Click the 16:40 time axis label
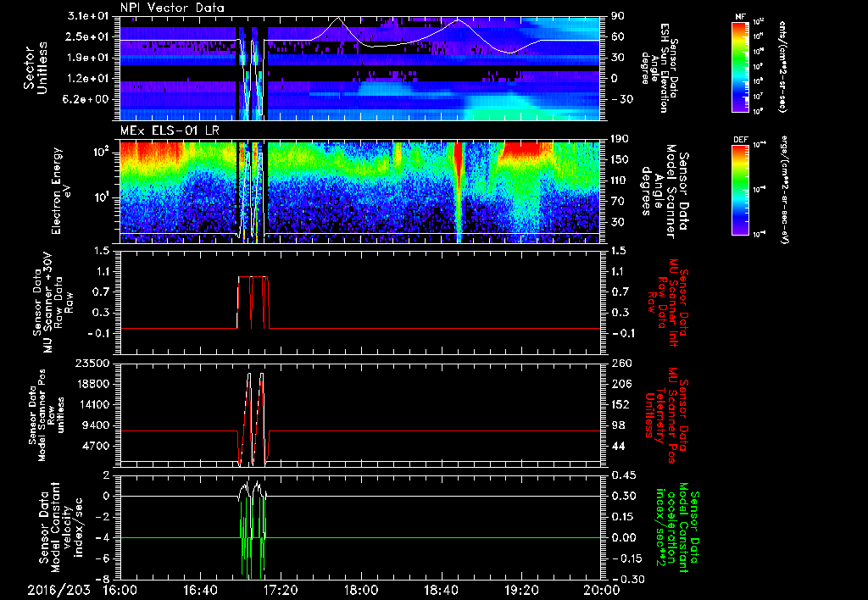Viewport: 868px width, 600px height. 200,590
